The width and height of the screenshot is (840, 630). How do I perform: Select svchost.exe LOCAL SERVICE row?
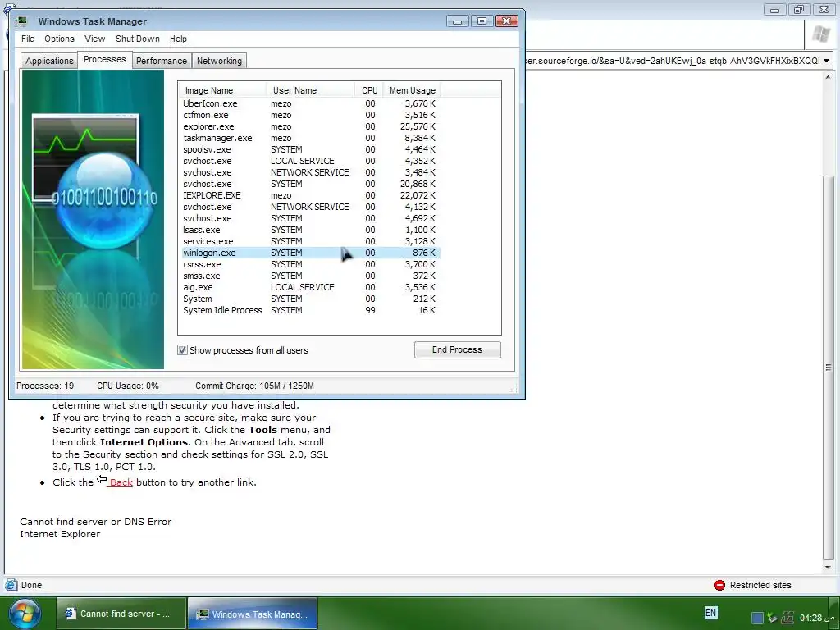[x=309, y=161]
